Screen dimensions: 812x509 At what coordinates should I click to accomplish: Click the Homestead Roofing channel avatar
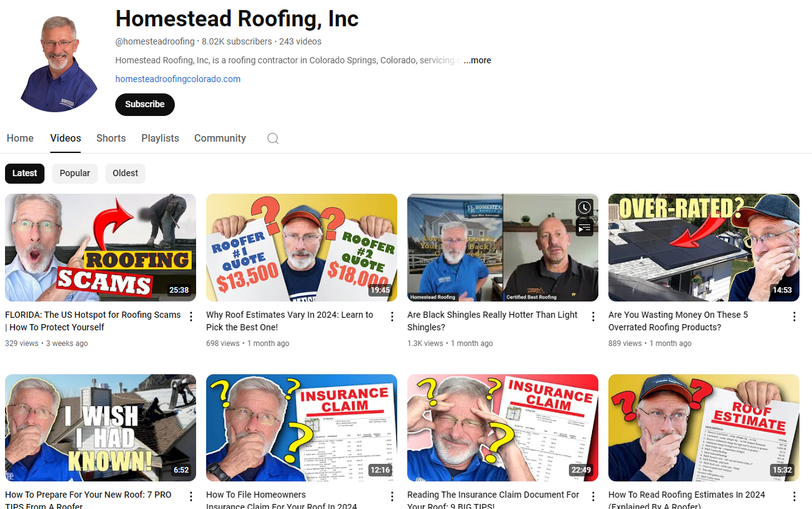[x=59, y=64]
